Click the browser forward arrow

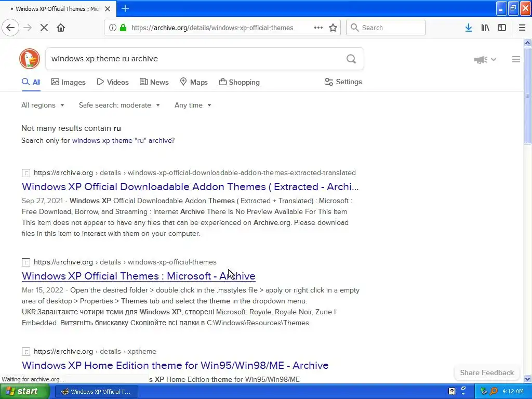(x=28, y=28)
